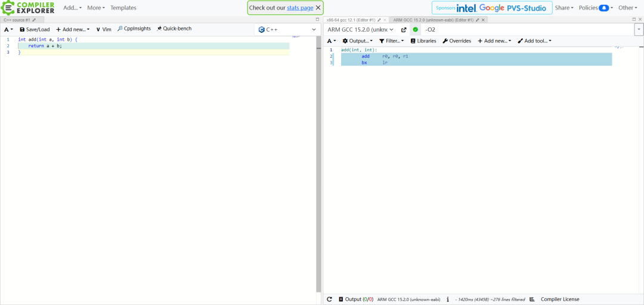
Task: Click the recompile refresh icon
Action: point(329,299)
